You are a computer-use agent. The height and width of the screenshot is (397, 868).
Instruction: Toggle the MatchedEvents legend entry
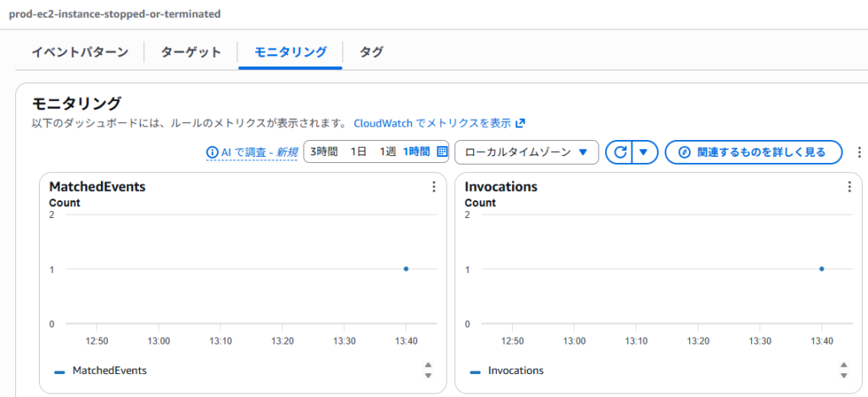click(x=100, y=371)
